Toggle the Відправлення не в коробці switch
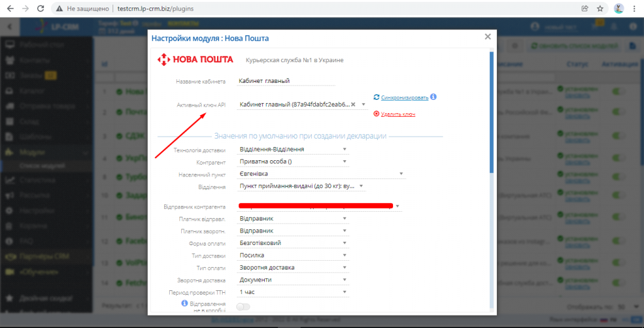This screenshot has width=644, height=328. 243,307
